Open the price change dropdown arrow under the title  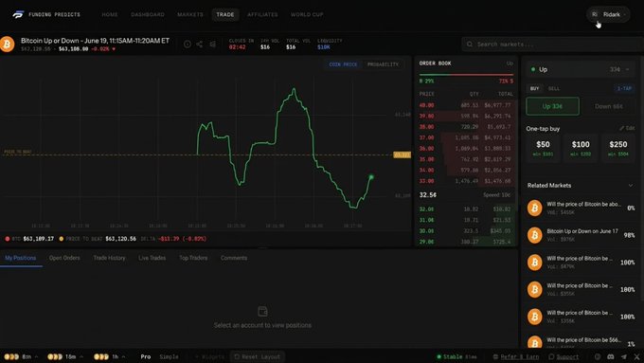coord(114,49)
